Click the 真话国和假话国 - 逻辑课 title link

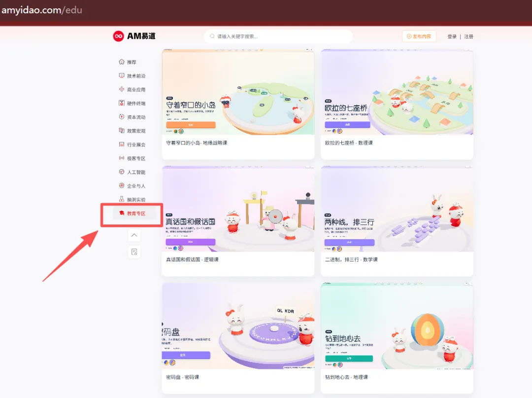(x=193, y=259)
